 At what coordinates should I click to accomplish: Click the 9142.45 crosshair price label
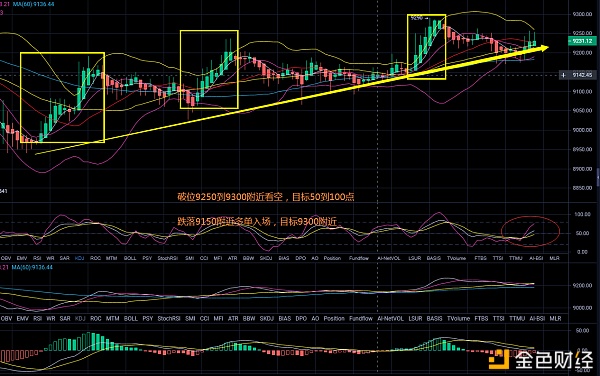point(582,75)
